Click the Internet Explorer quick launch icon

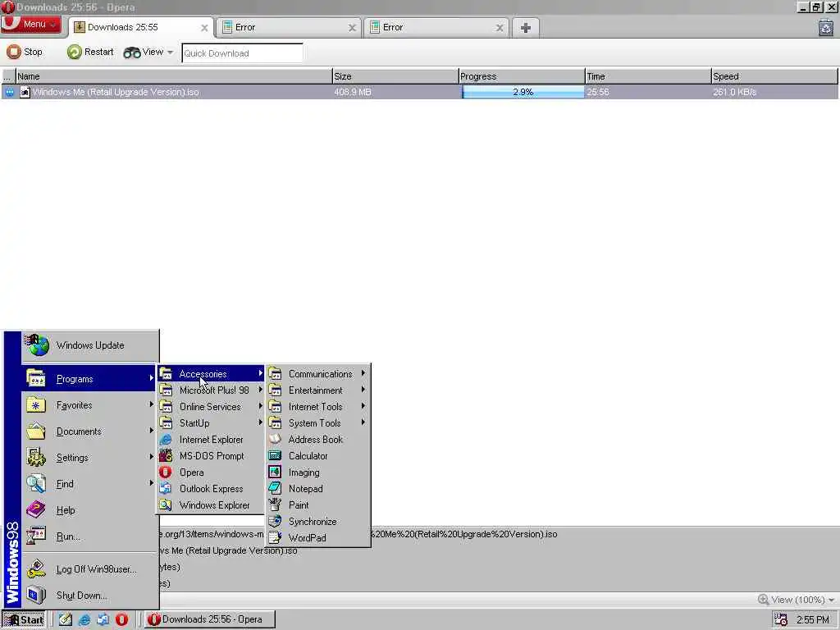(x=84, y=619)
